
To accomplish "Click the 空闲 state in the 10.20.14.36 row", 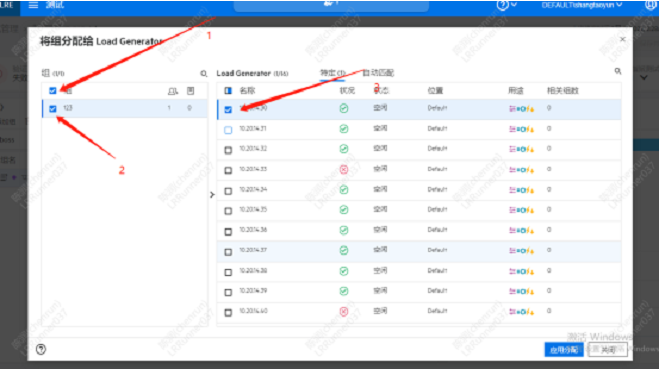I will click(380, 230).
